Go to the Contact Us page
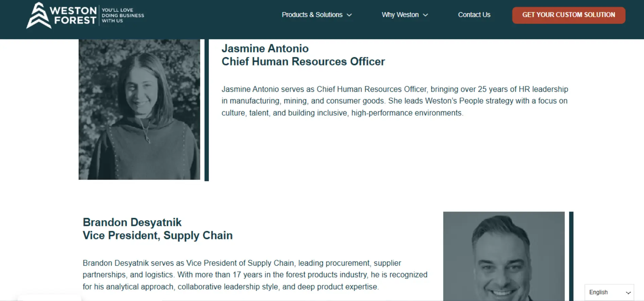The image size is (644, 301). coord(474,15)
